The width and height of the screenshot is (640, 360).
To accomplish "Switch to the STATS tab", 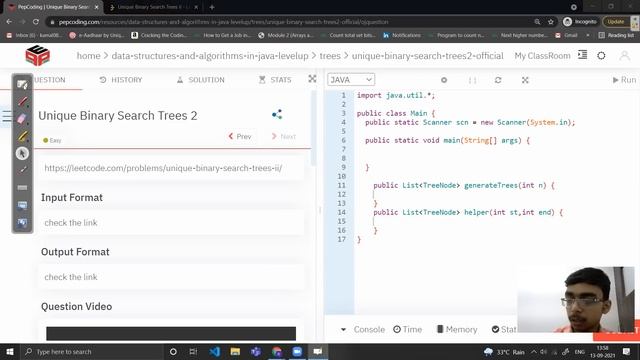I will point(275,80).
